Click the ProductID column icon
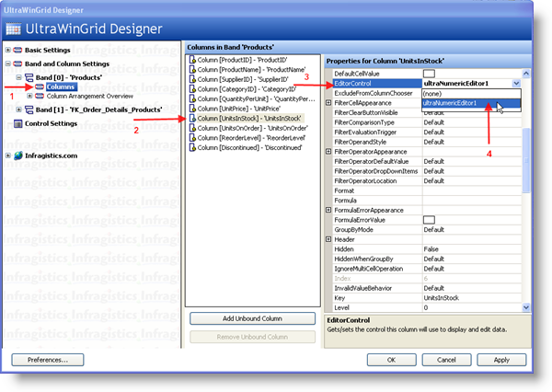Viewport: 552px width, 392px height. point(192,60)
